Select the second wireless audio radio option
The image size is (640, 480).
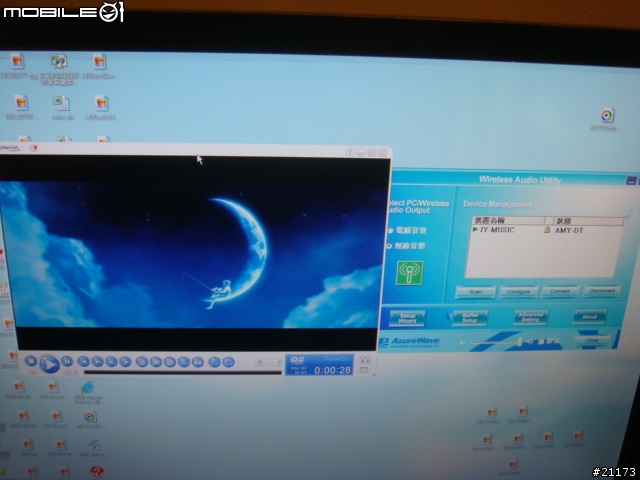tap(389, 246)
